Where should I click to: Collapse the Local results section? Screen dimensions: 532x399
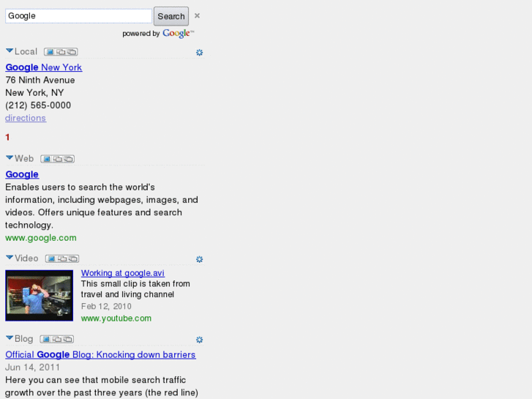[10, 51]
